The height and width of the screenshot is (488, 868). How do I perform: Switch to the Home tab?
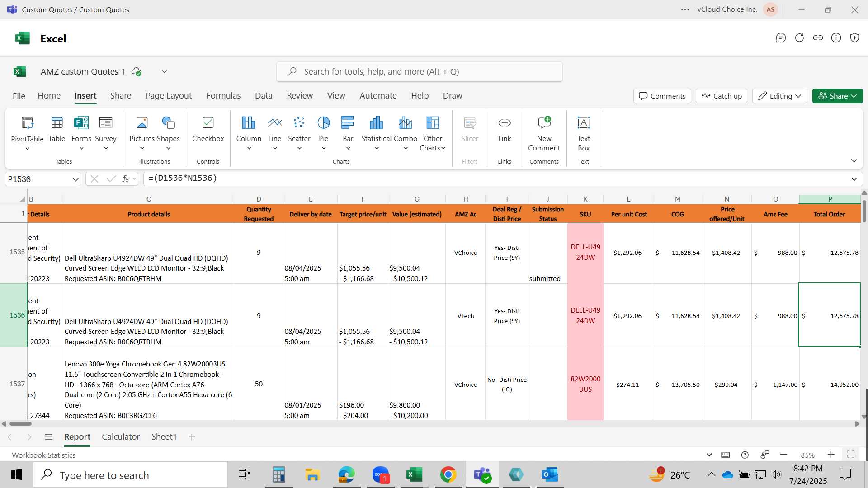pyautogui.click(x=49, y=96)
